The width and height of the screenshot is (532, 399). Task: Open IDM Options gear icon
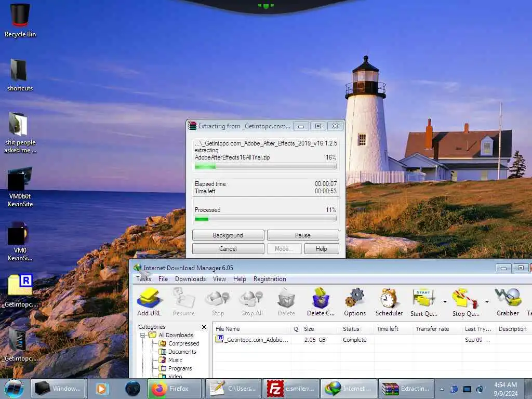[354, 302]
